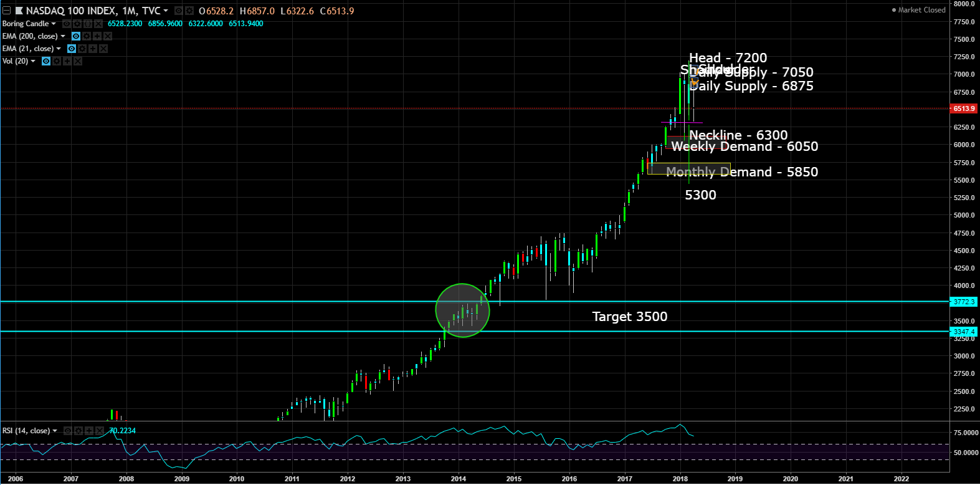
Task: Click the symbol flag icon beside NASDAQ title
Action: point(19,11)
